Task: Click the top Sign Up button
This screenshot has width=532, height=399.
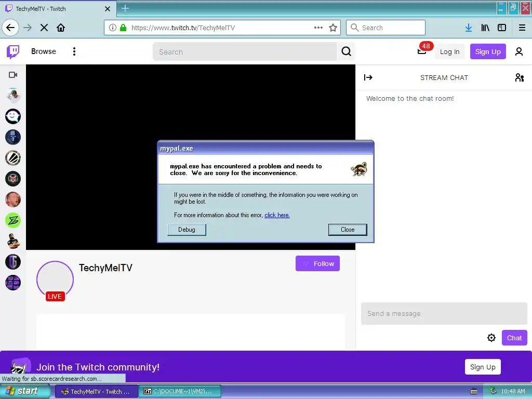Action: coord(487,51)
